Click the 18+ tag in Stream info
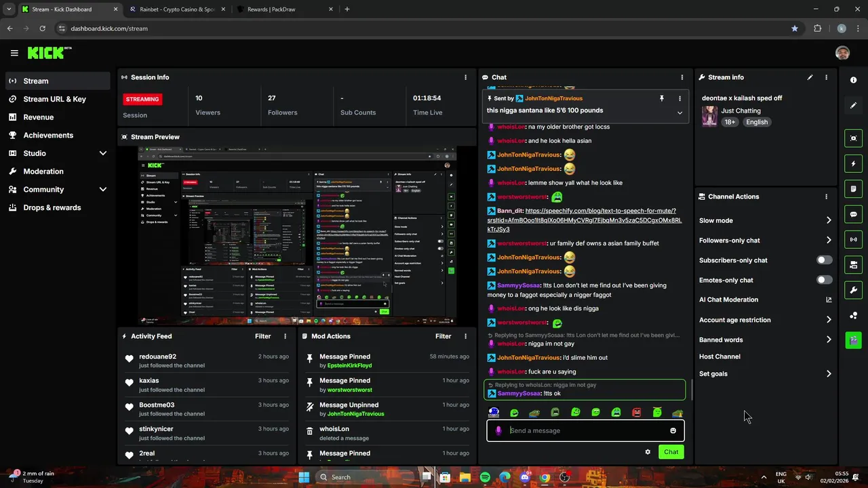The height and width of the screenshot is (488, 868). pos(730,122)
